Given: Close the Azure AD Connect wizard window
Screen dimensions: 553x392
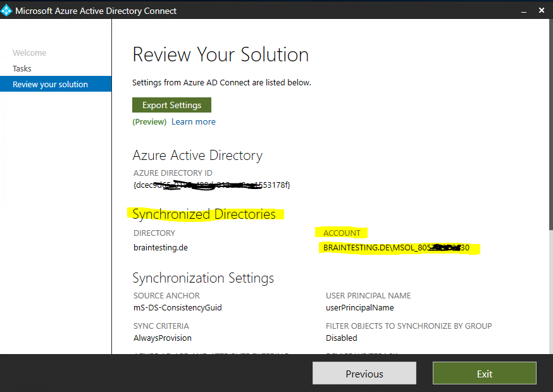Looking at the screenshot, I should point(542,11).
